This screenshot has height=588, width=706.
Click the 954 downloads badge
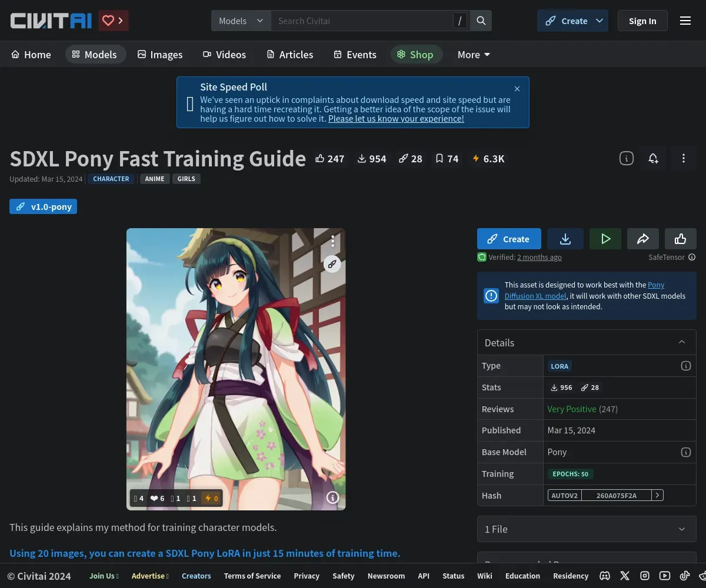point(372,159)
